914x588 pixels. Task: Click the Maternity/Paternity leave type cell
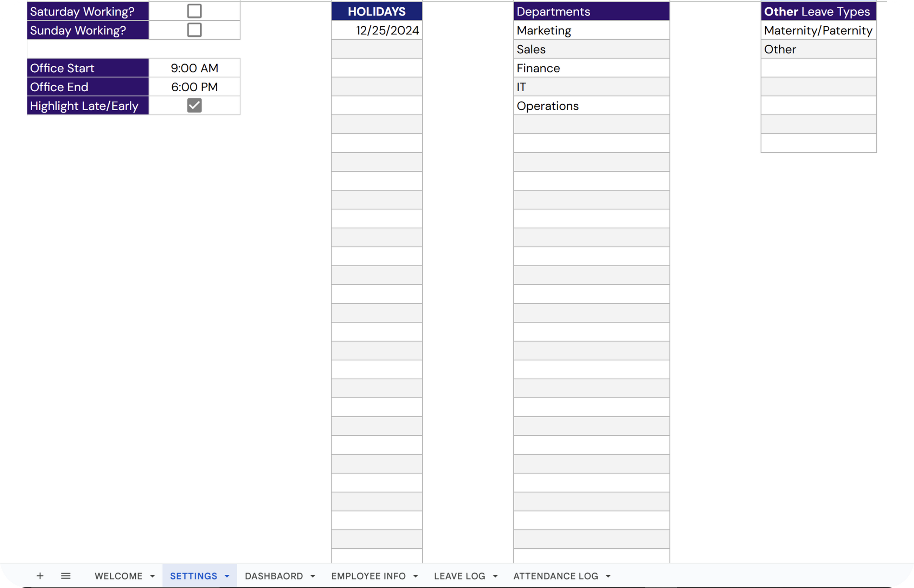pos(818,30)
